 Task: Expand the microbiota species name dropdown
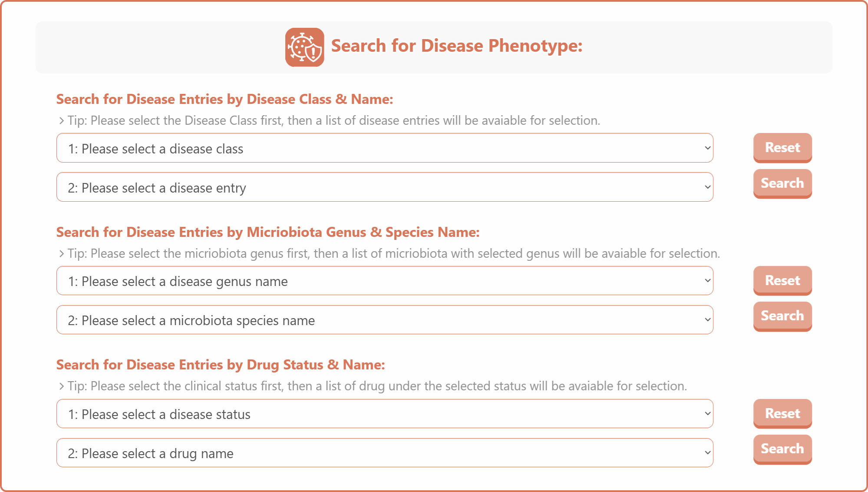point(385,320)
